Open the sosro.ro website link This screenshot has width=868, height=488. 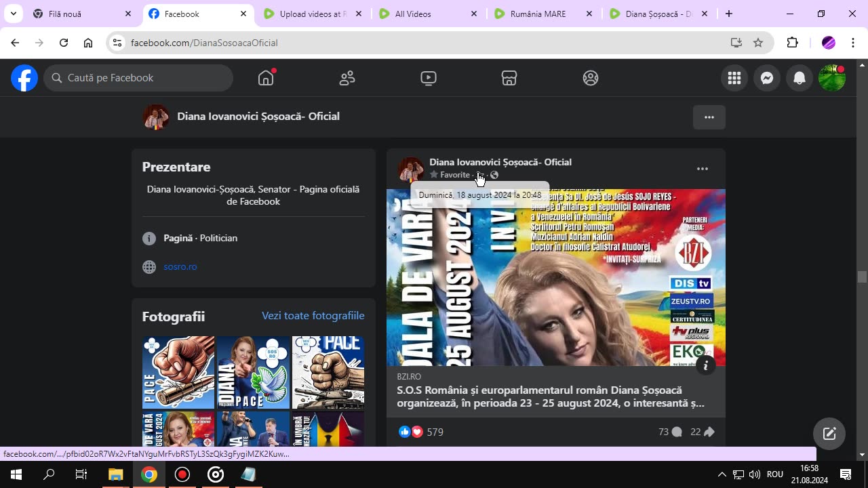point(180,266)
